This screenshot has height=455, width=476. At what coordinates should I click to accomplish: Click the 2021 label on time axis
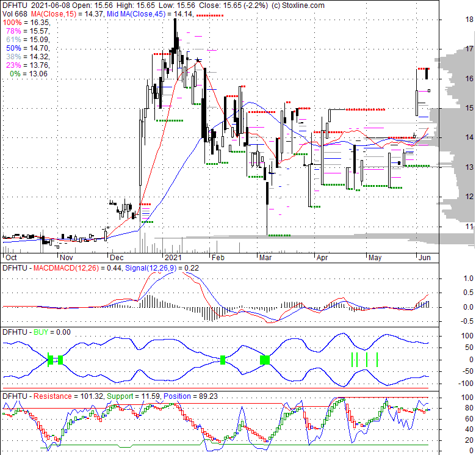pyautogui.click(x=173, y=258)
